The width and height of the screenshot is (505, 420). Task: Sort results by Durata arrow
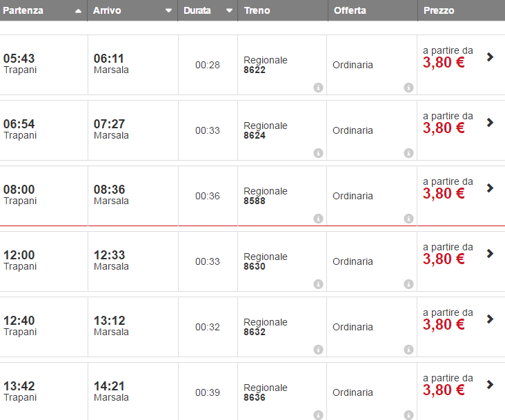coord(229,11)
